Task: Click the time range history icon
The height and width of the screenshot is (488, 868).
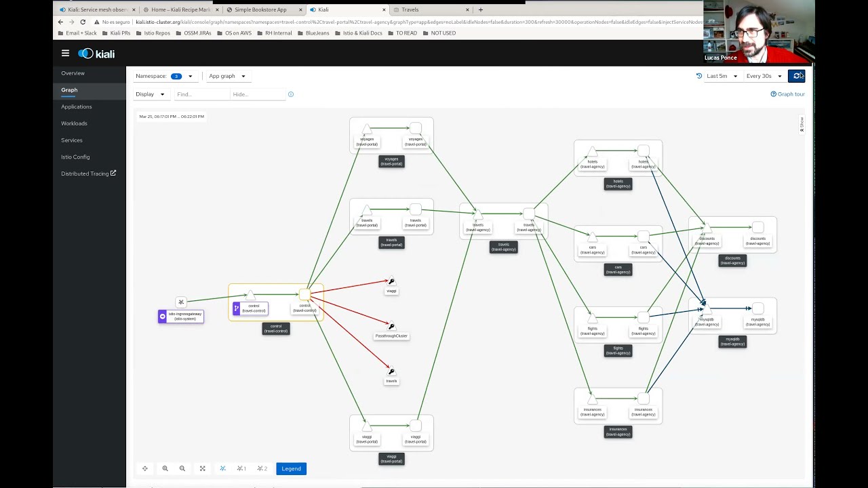Action: 699,76
